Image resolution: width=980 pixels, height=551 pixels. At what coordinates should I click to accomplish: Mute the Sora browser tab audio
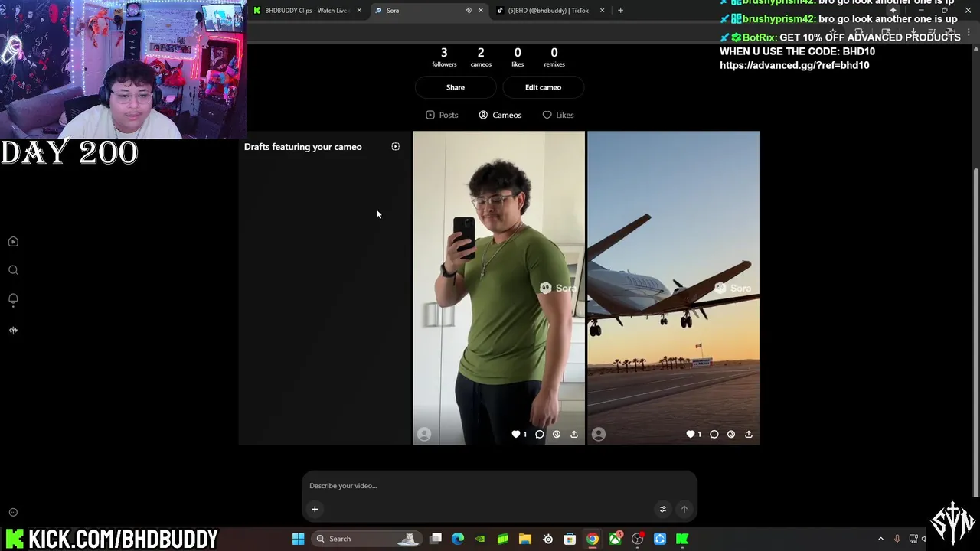point(469,10)
